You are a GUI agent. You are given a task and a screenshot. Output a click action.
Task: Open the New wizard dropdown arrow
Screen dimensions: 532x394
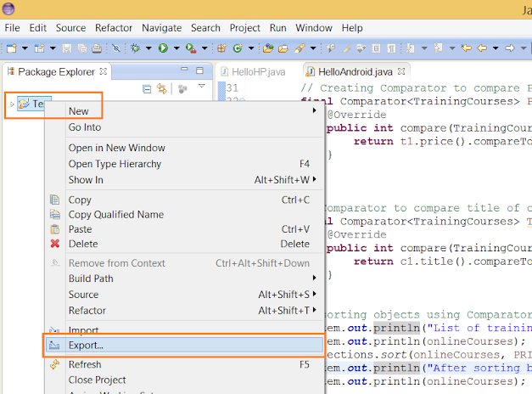pos(25,48)
